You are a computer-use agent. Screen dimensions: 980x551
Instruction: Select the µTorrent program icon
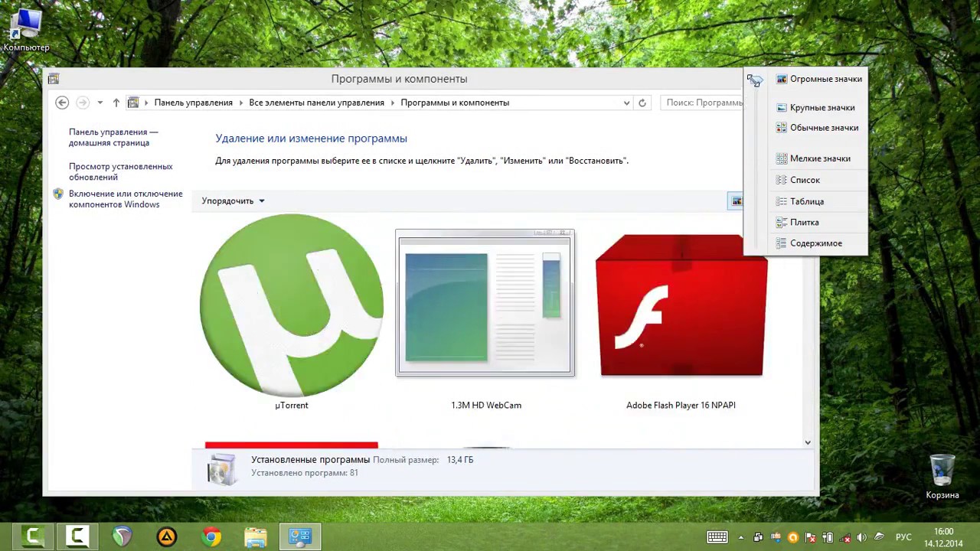click(292, 305)
